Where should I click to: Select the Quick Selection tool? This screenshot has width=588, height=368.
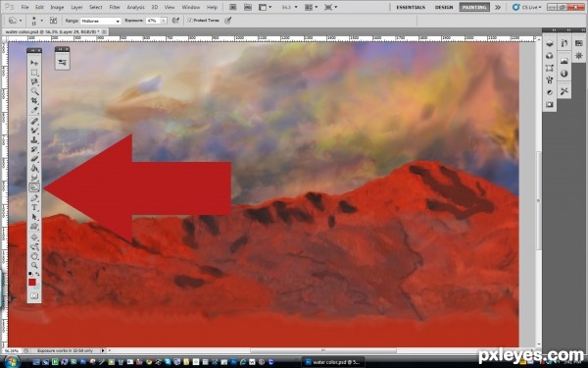(x=34, y=91)
